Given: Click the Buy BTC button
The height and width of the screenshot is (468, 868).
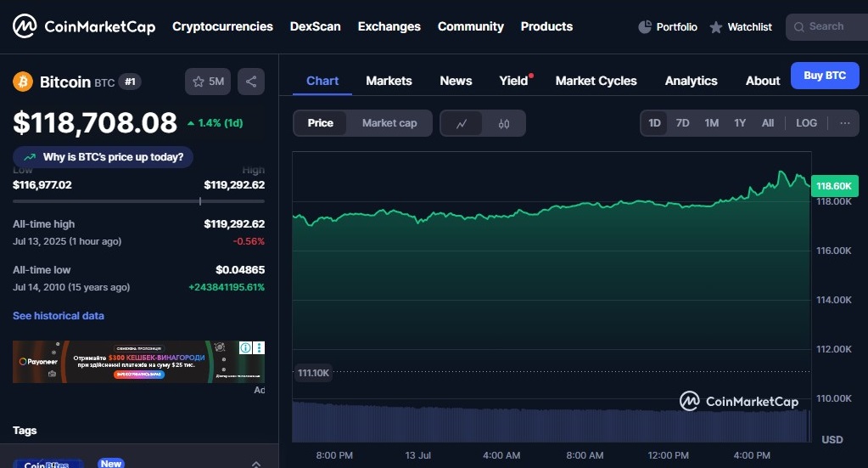Looking at the screenshot, I should click(825, 76).
